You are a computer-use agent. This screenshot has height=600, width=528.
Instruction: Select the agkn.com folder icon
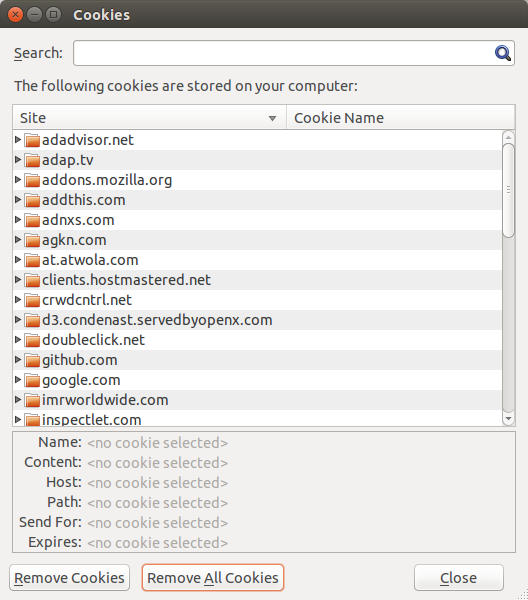[32, 240]
